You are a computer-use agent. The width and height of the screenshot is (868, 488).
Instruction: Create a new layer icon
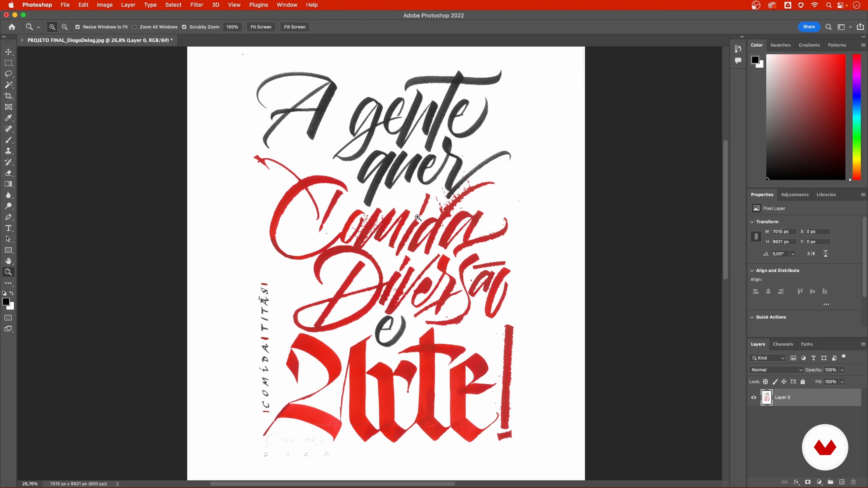(x=842, y=482)
